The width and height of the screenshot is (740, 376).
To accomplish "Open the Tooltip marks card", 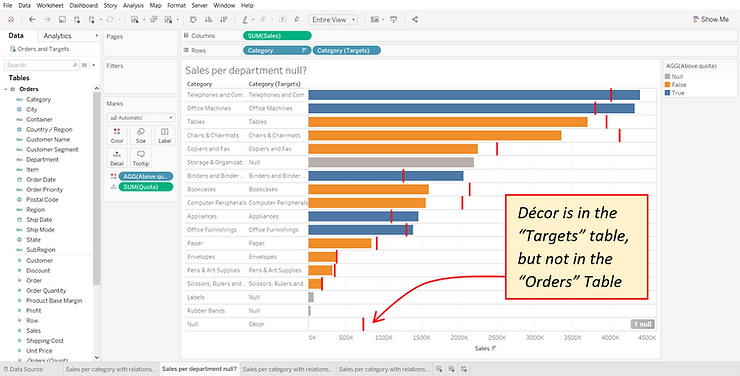I will click(x=141, y=158).
